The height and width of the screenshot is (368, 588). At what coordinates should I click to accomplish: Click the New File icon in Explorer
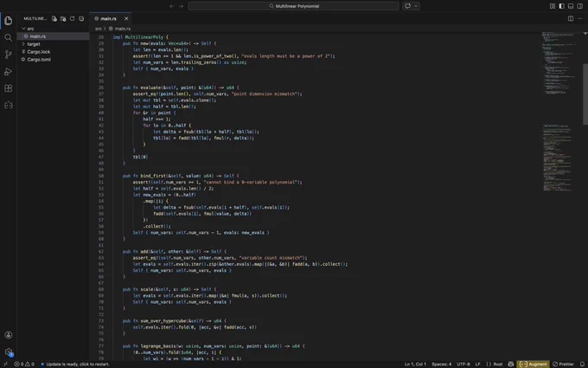click(54, 18)
